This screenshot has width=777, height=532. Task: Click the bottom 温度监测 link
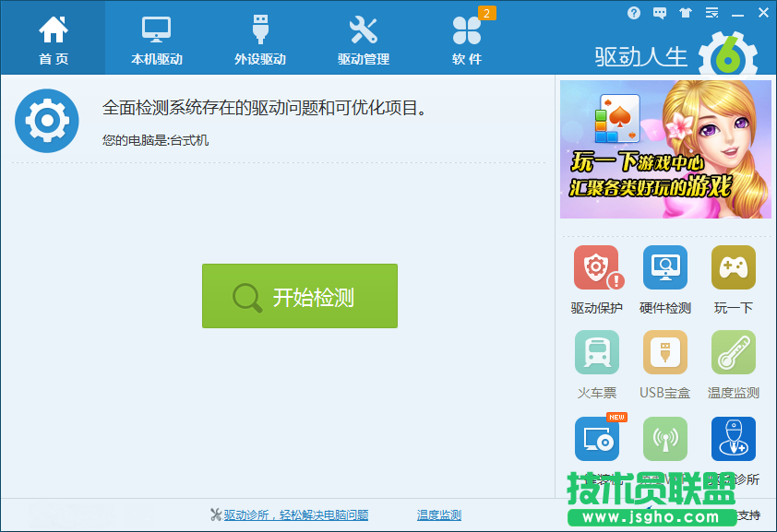(439, 515)
